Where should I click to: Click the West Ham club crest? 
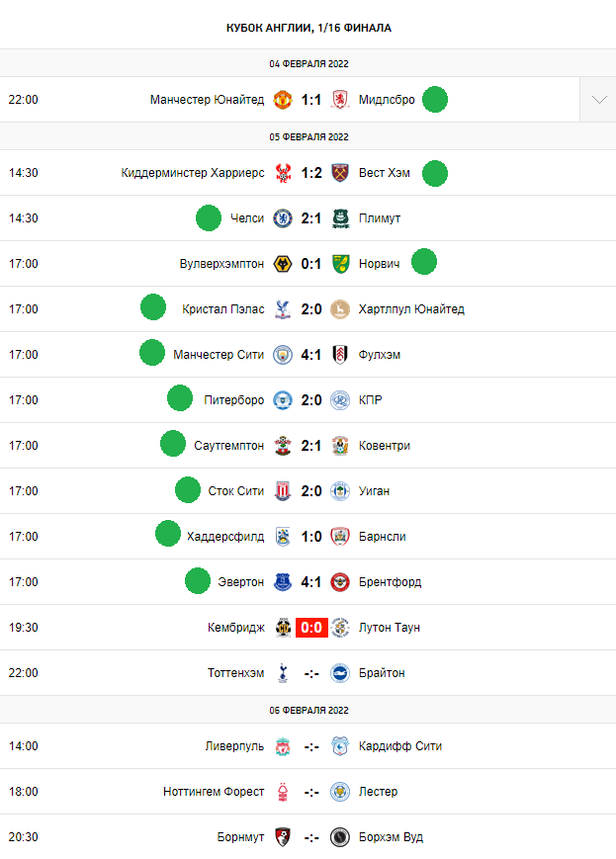tap(340, 173)
